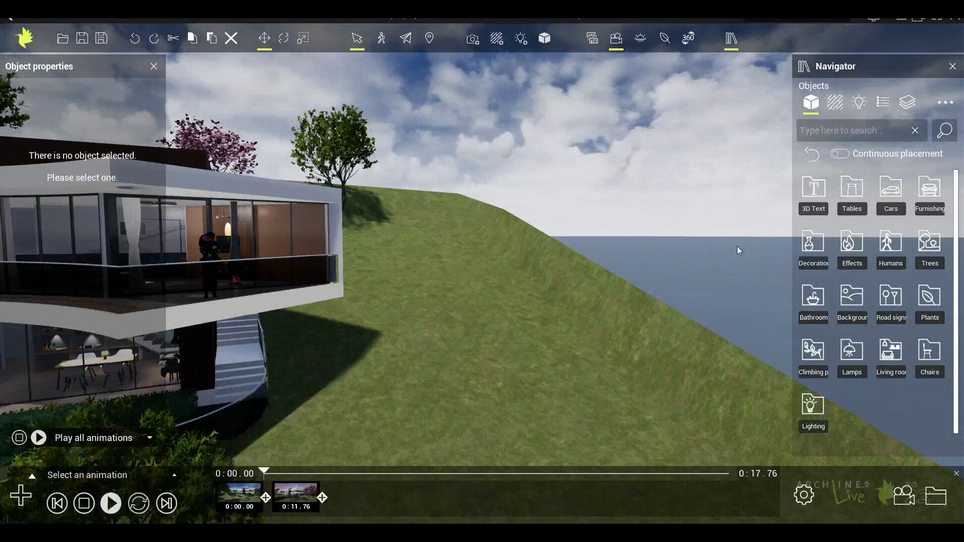Switch to Walk mode person icon
This screenshot has height=542, width=964.
(x=381, y=38)
